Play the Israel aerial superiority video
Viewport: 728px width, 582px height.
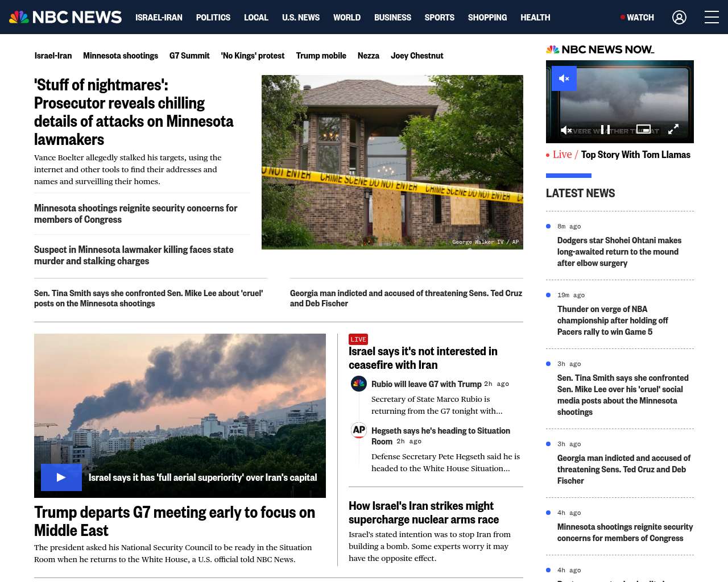(61, 477)
